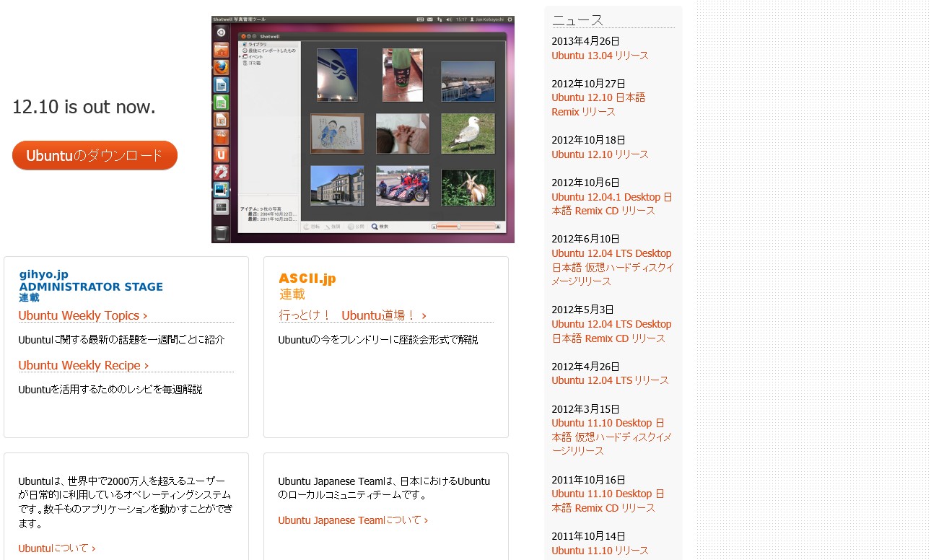Click the paragraph about 2000万人 Ubuntu users
Image resolution: width=931 pixels, height=560 pixels.
(126, 502)
